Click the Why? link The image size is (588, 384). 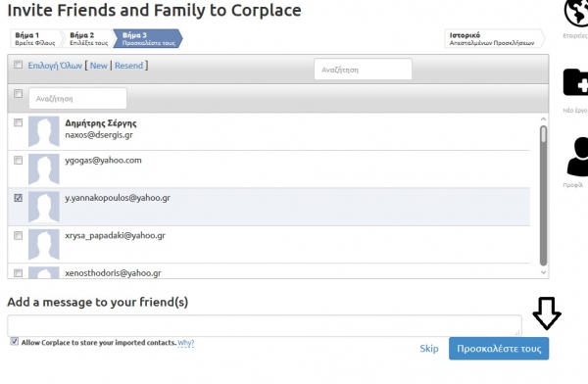(185, 343)
